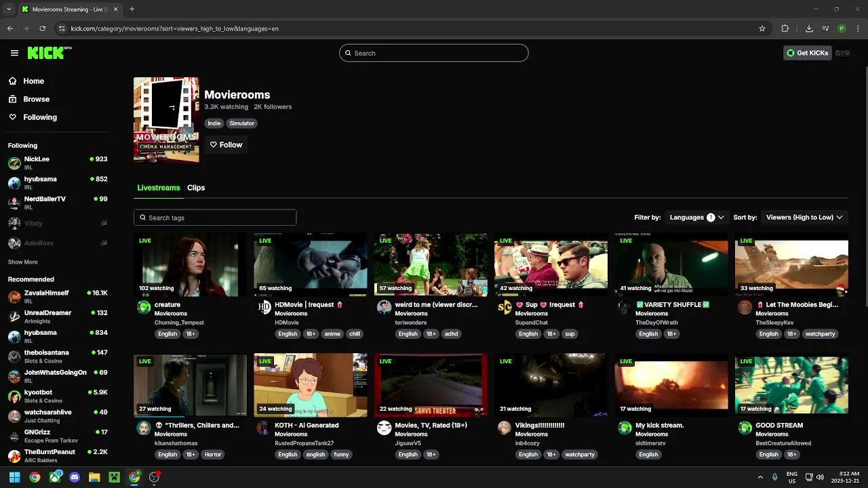Open UnrealDreamer avatar in Recommended

coord(14,317)
